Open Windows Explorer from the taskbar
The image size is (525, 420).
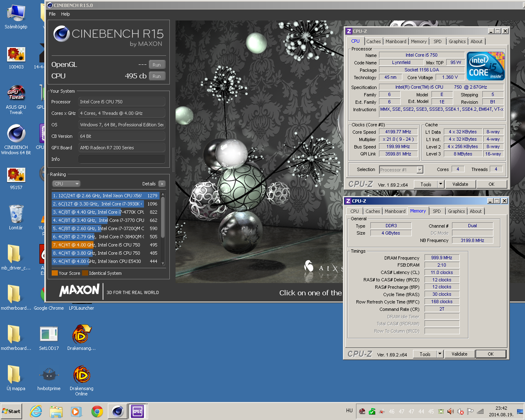coord(56,411)
